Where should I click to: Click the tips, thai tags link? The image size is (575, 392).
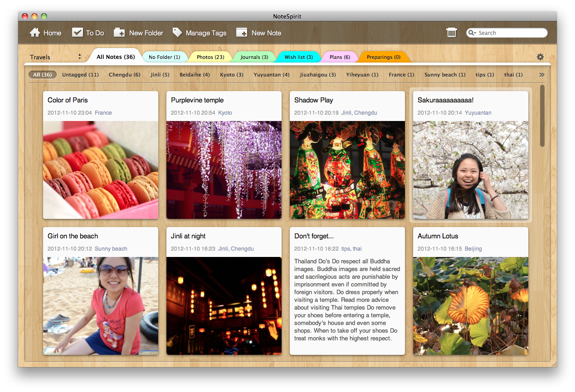pyautogui.click(x=351, y=249)
